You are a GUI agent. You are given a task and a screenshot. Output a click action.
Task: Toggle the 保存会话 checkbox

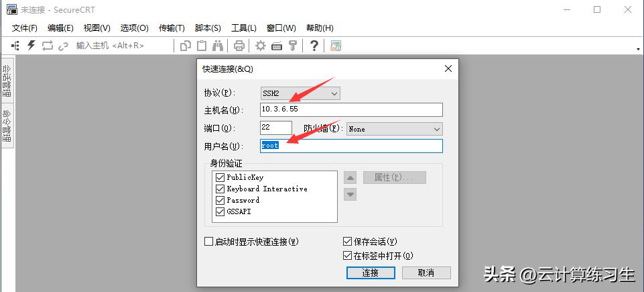click(347, 242)
